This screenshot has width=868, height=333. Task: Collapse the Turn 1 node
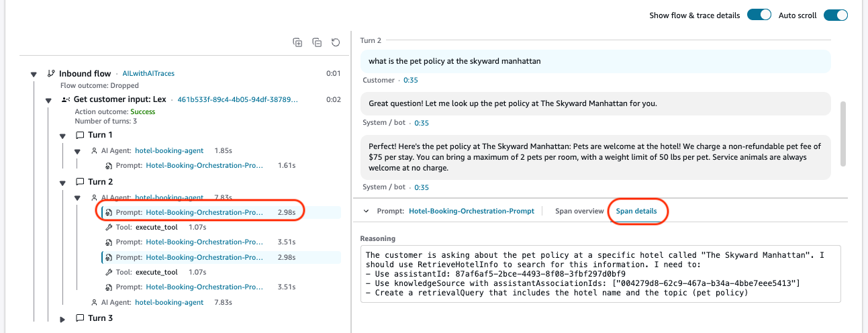(x=63, y=136)
